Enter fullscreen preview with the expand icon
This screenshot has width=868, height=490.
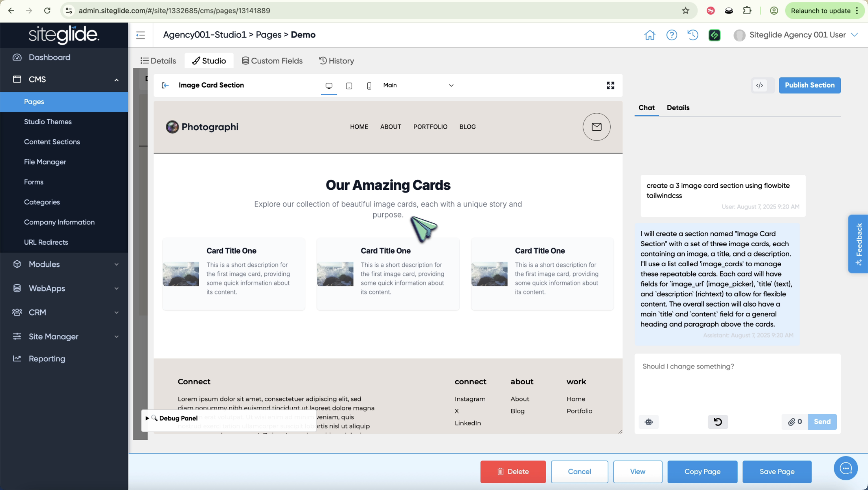click(610, 85)
